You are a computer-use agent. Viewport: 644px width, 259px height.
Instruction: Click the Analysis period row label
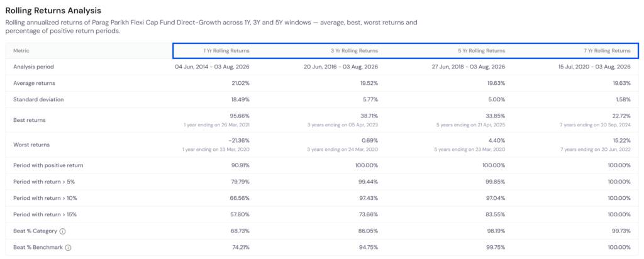click(x=34, y=67)
